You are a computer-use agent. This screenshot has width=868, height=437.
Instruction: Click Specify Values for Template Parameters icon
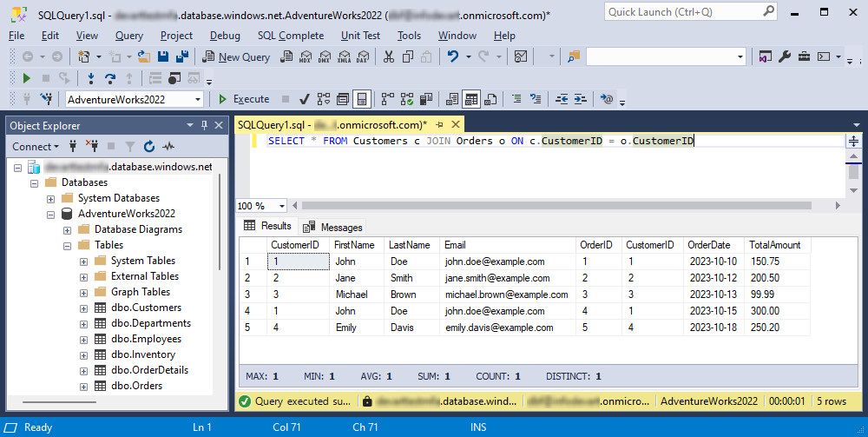(607, 99)
